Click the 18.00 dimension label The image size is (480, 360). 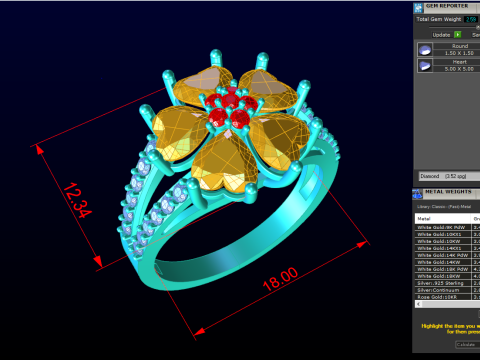pyautogui.click(x=280, y=279)
